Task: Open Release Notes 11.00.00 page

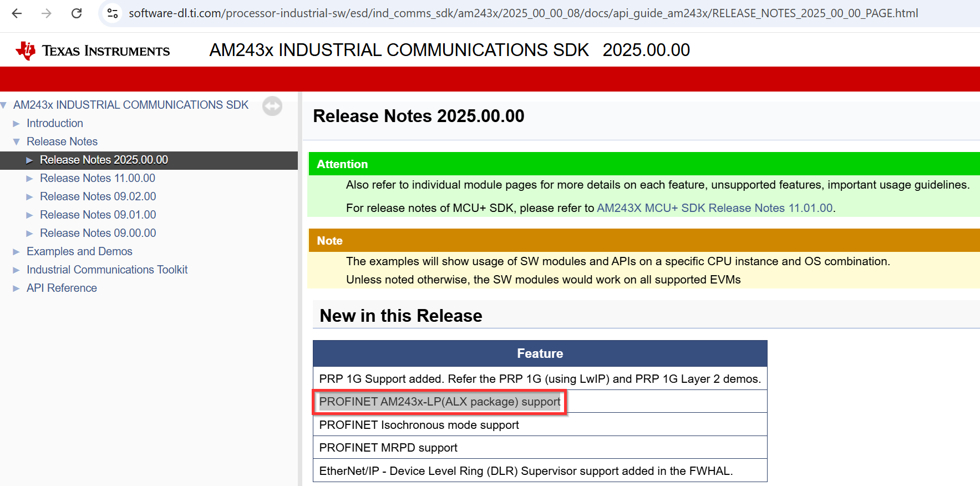Action: [98, 178]
